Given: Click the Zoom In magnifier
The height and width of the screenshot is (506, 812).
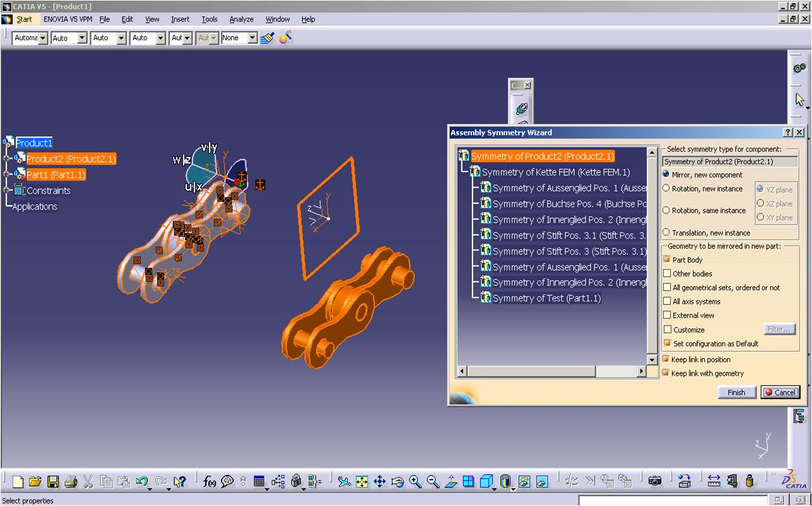Looking at the screenshot, I should (x=415, y=482).
